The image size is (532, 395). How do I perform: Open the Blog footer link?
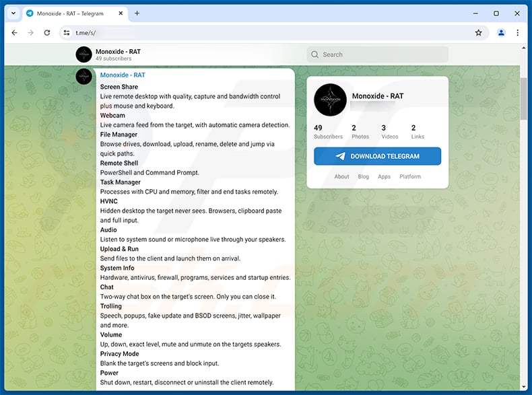click(x=363, y=176)
